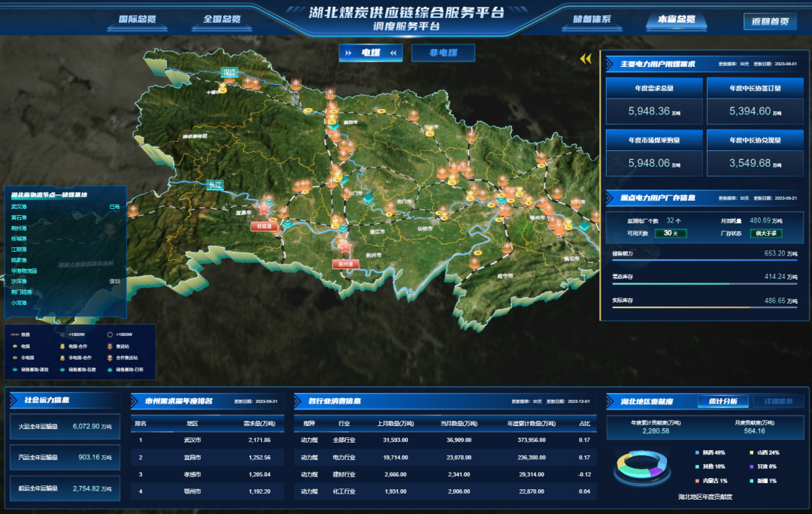
Task: Click the 武汉市 row in ranking table
Action: pos(208,440)
